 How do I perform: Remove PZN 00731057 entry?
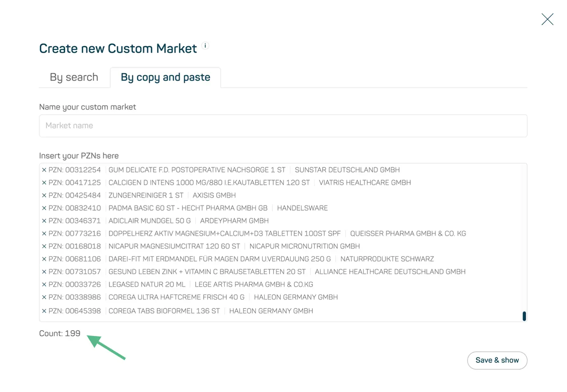point(44,272)
